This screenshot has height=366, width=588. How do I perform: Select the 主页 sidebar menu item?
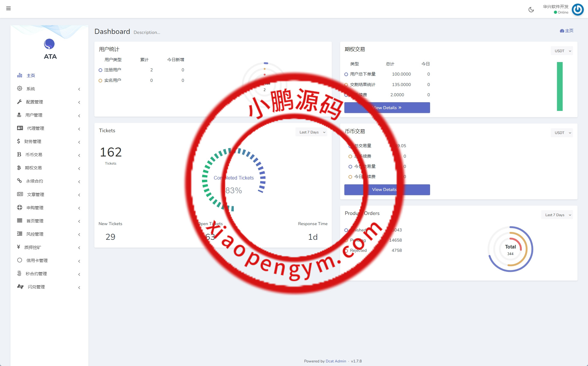[x=31, y=76]
